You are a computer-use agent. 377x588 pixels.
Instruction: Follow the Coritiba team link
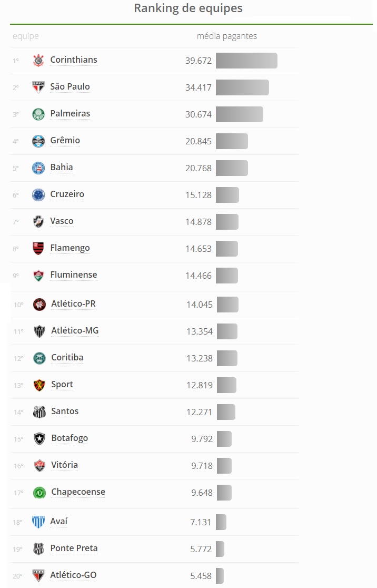[67, 358]
